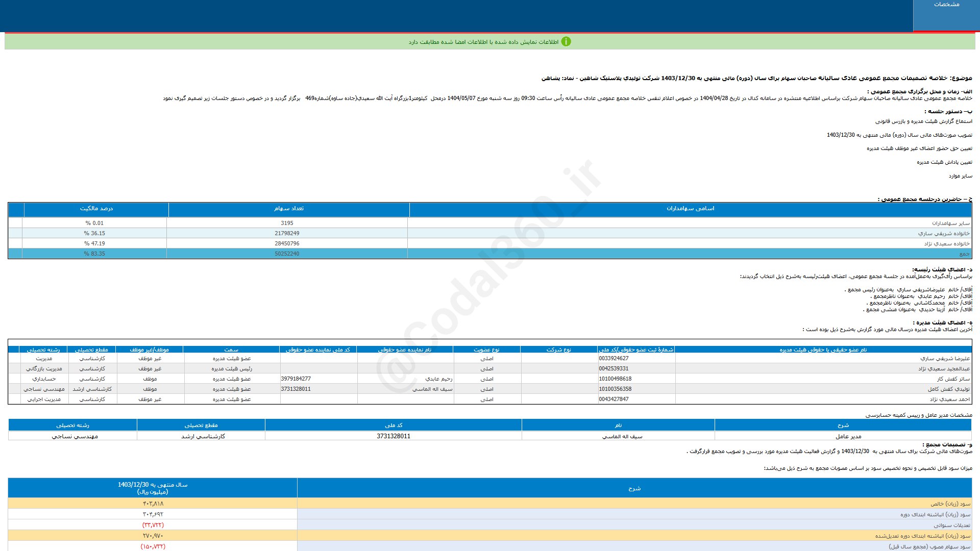Screen dimensions: 980x551
Task: Click the کد ملی header in CEO table
Action: tap(394, 425)
